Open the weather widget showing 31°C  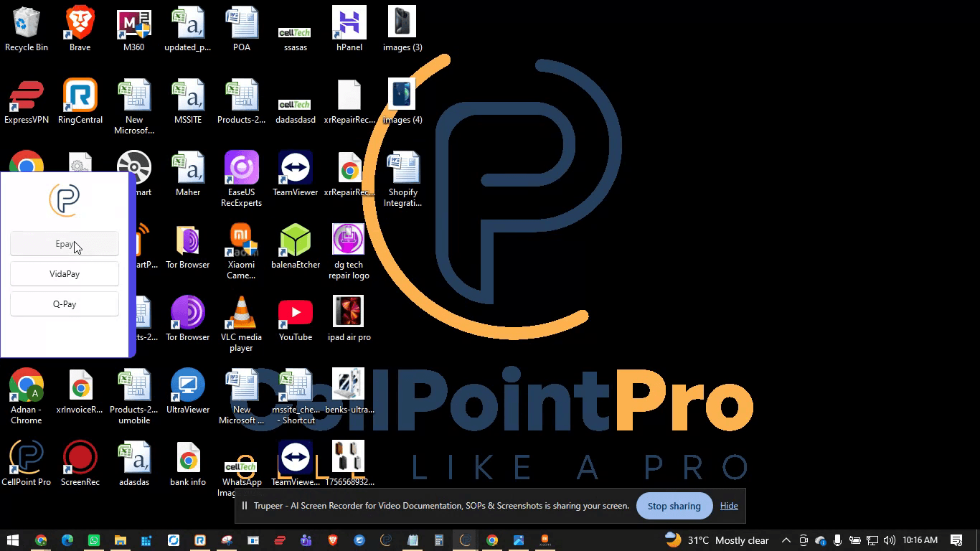pyautogui.click(x=717, y=540)
